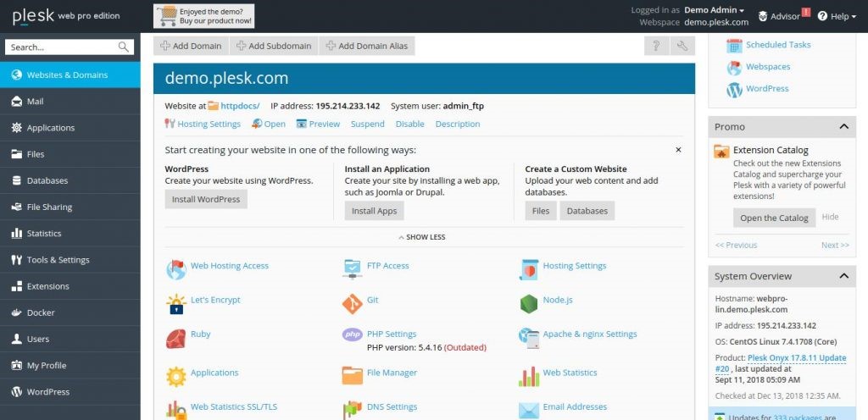Open the Help dropdown menu
This screenshot has height=420, width=868.
pyautogui.click(x=837, y=16)
